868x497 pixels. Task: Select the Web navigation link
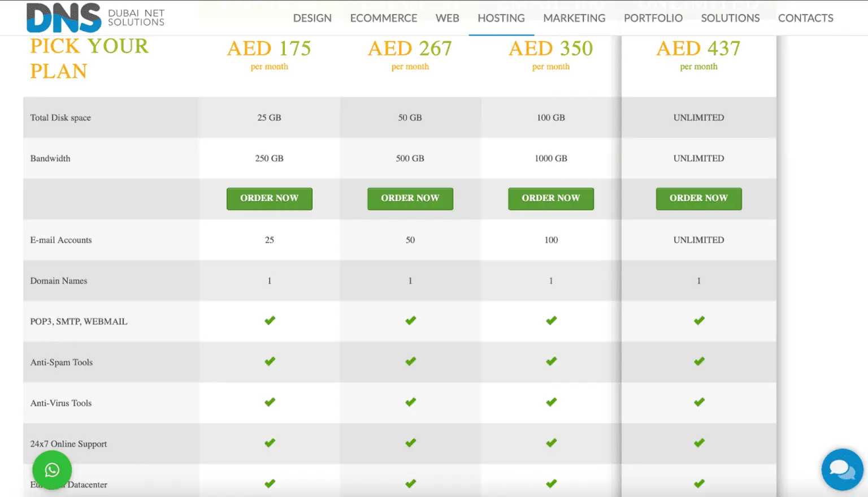pyautogui.click(x=448, y=18)
